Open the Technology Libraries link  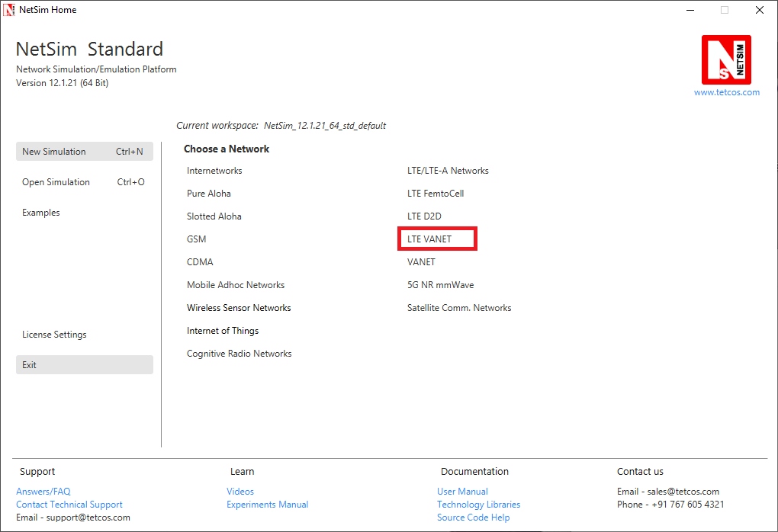(478, 505)
